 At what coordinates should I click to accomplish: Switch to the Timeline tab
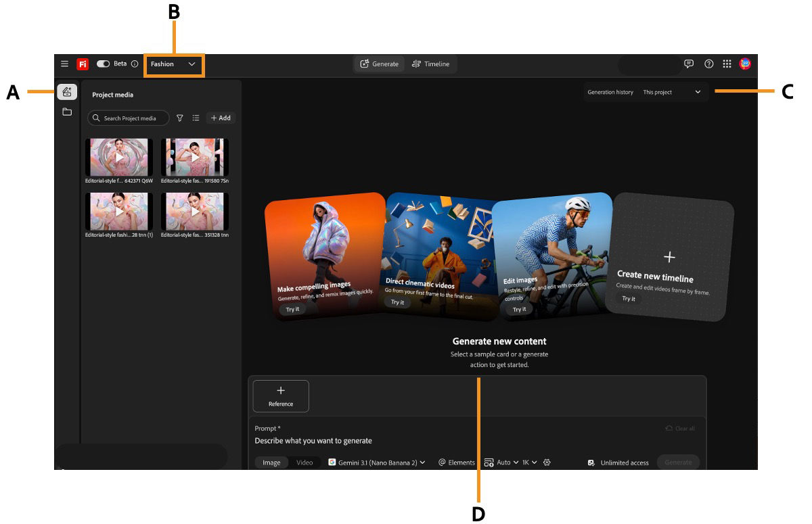point(430,64)
